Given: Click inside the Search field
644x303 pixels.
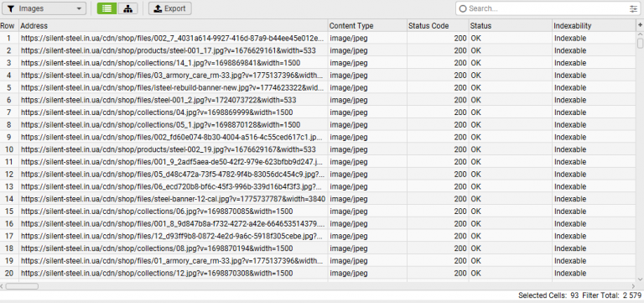Looking at the screenshot, I should (x=547, y=8).
